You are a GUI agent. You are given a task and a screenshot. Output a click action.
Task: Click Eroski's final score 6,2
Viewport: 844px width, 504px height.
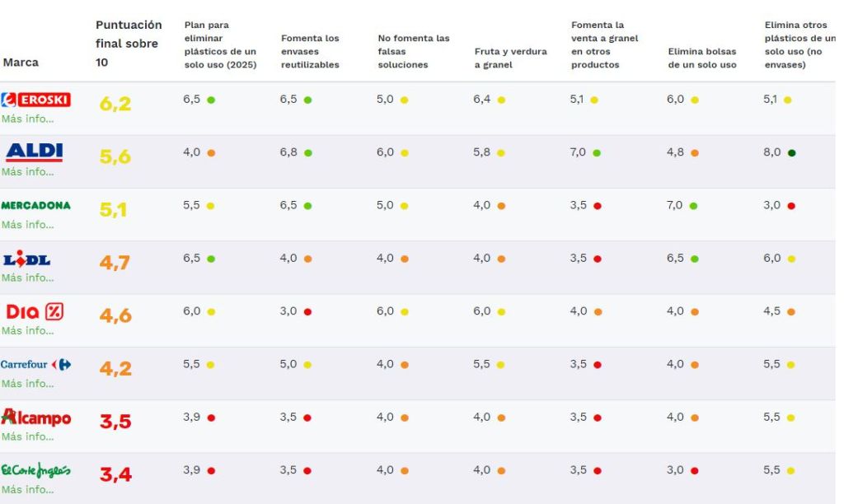click(x=115, y=104)
